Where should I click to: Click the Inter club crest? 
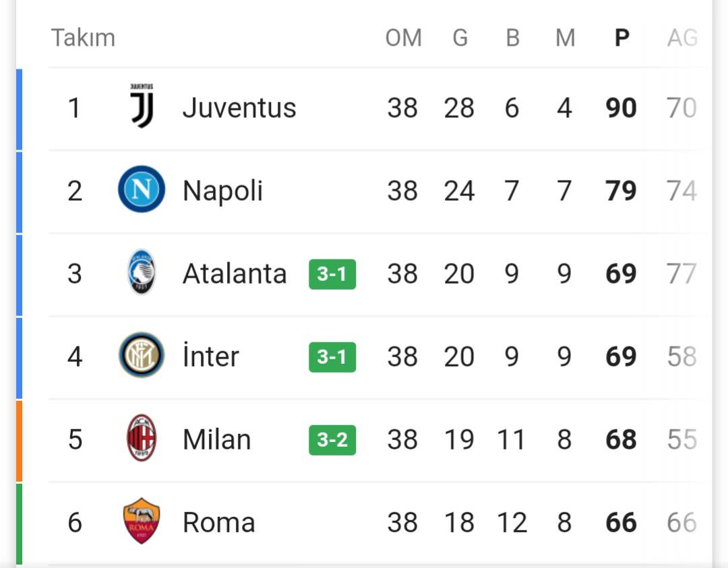(x=142, y=355)
